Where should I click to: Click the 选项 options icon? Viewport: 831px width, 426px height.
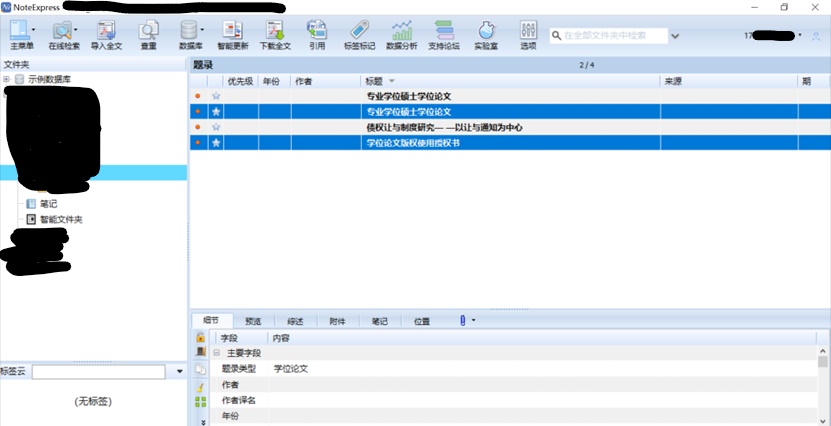(528, 31)
